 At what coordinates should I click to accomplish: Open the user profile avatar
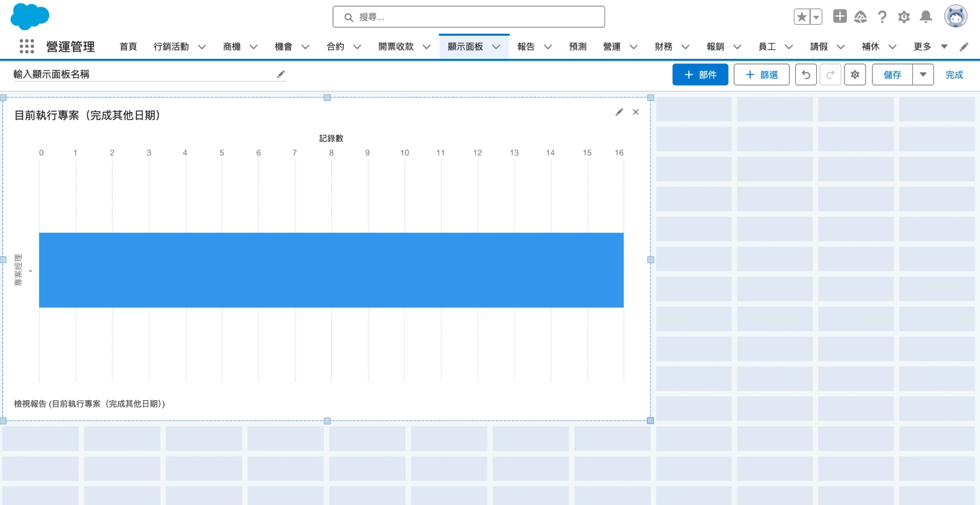(x=956, y=17)
